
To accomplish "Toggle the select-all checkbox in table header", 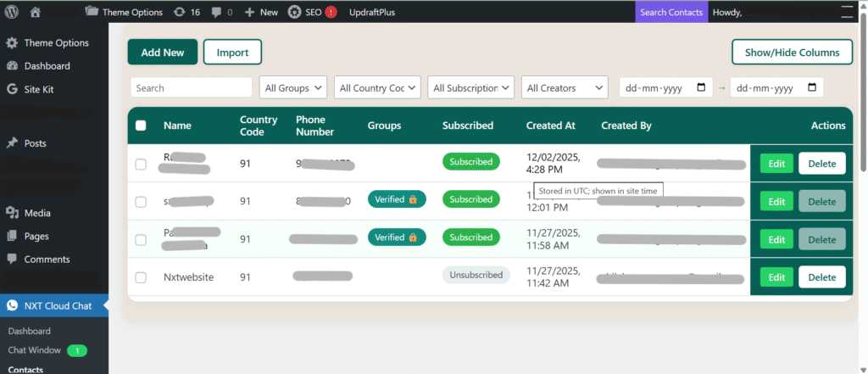I will click(x=141, y=126).
